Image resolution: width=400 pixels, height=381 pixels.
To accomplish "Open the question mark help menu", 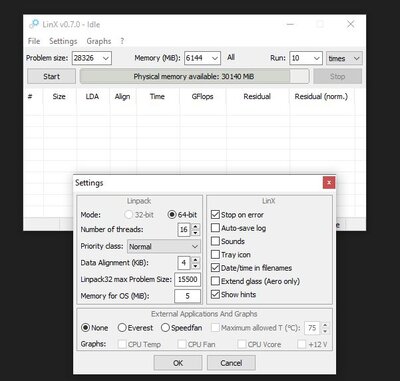I will tap(122, 41).
